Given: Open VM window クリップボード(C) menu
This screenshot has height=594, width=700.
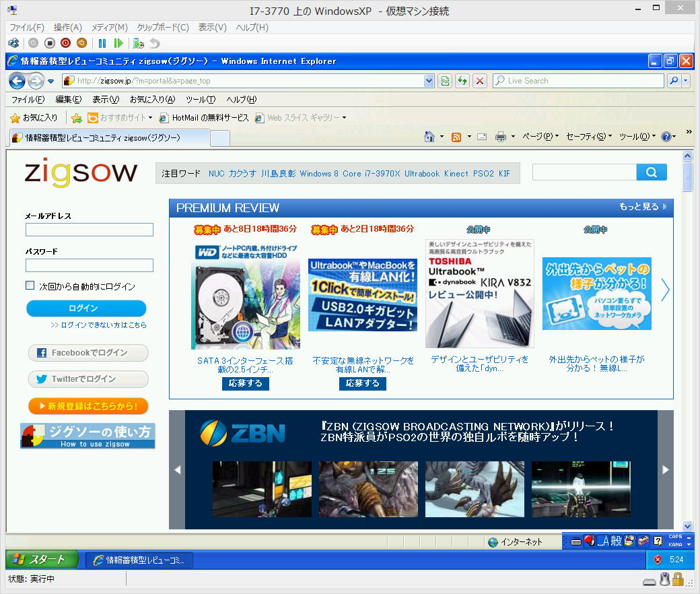Looking at the screenshot, I should click(163, 28).
